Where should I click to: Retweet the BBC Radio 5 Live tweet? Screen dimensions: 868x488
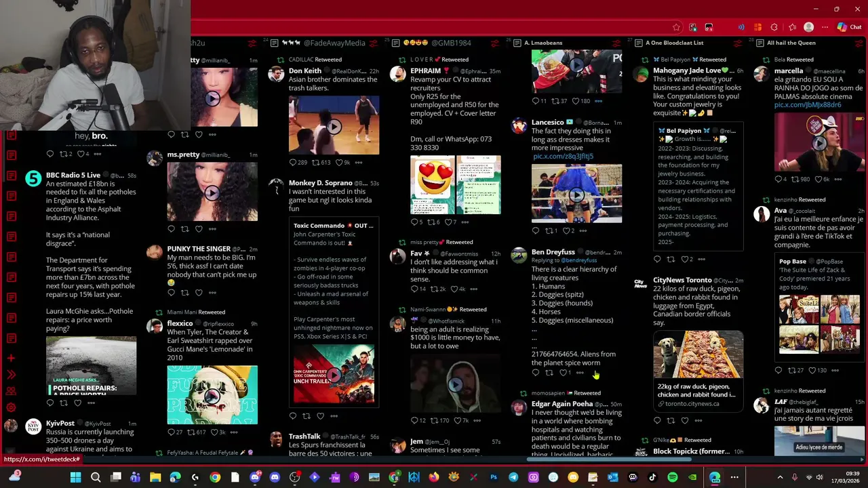(x=64, y=403)
